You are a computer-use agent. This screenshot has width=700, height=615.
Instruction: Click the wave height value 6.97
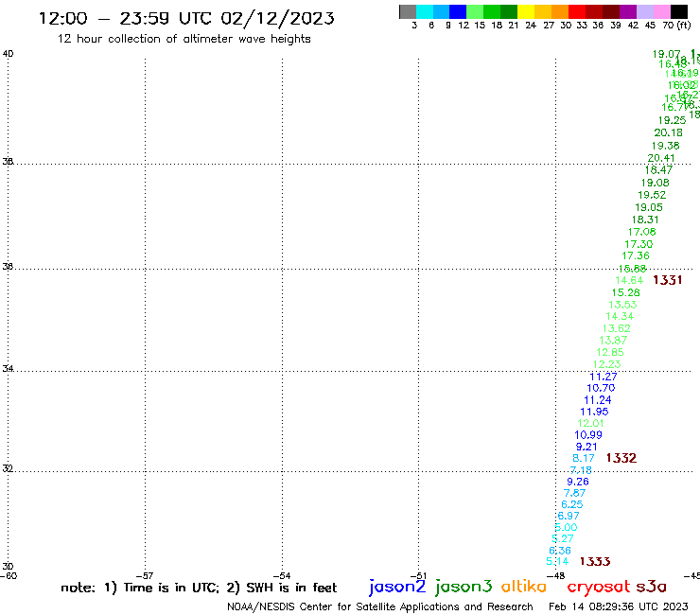point(569,516)
